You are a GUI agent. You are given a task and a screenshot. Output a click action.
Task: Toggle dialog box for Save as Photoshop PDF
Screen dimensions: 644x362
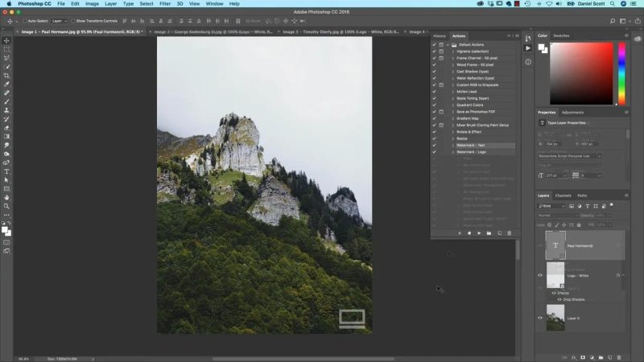click(x=441, y=112)
